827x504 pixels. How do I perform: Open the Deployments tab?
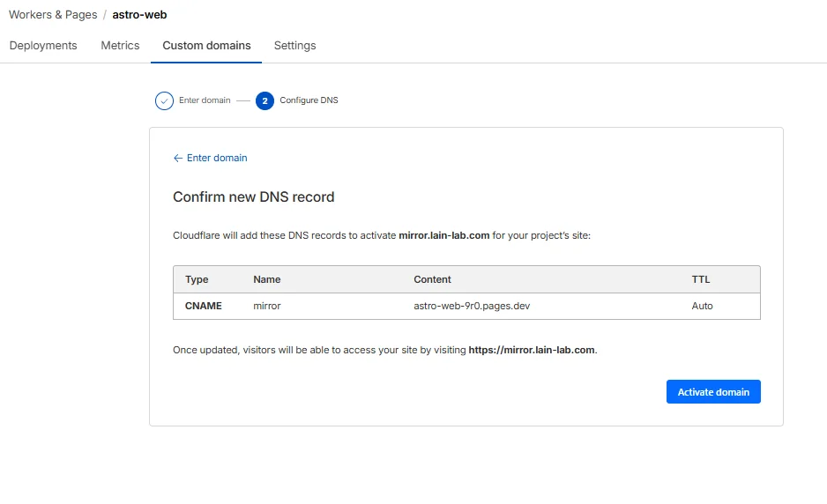click(x=43, y=45)
